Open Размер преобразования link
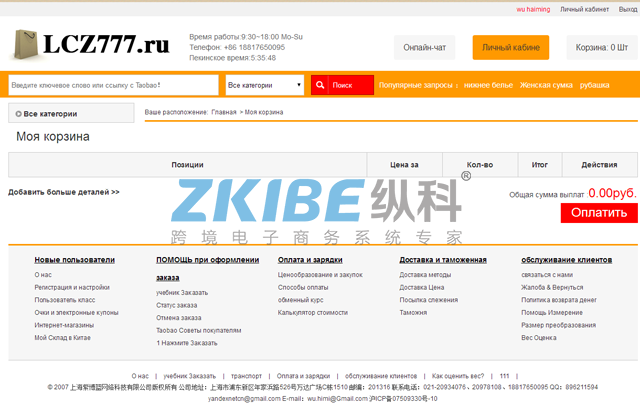 558,325
